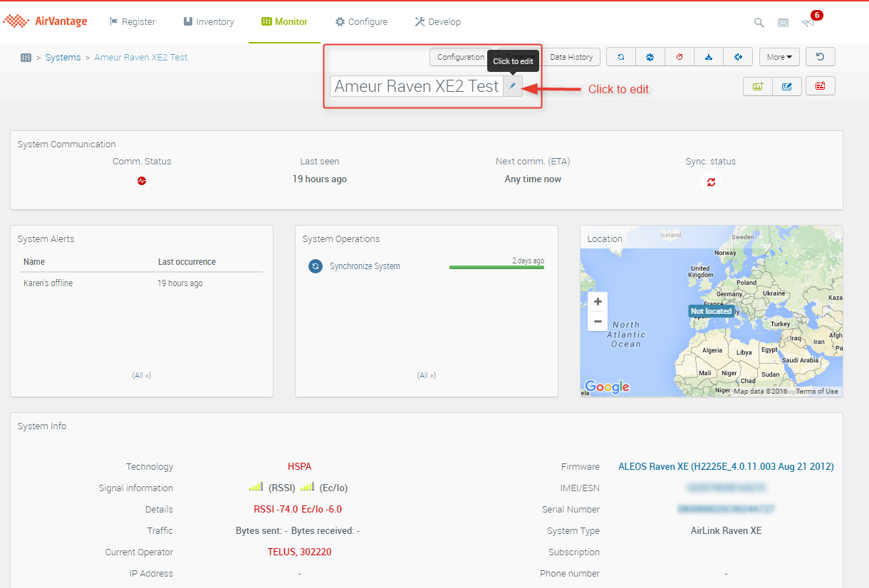This screenshot has width=869, height=588.
Task: Click the red power reboot icon
Action: pos(680,57)
